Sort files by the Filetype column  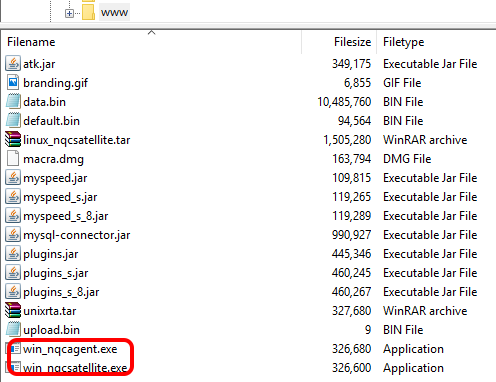(x=436, y=42)
